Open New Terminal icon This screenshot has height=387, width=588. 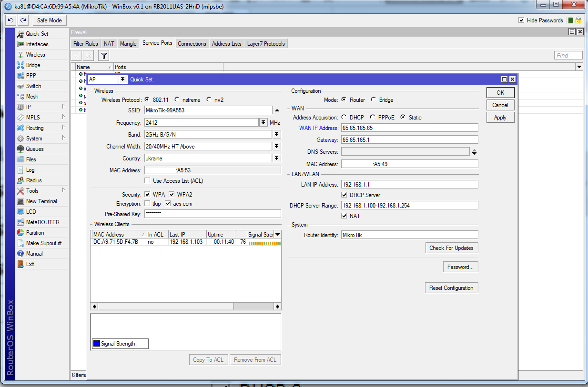(20, 201)
